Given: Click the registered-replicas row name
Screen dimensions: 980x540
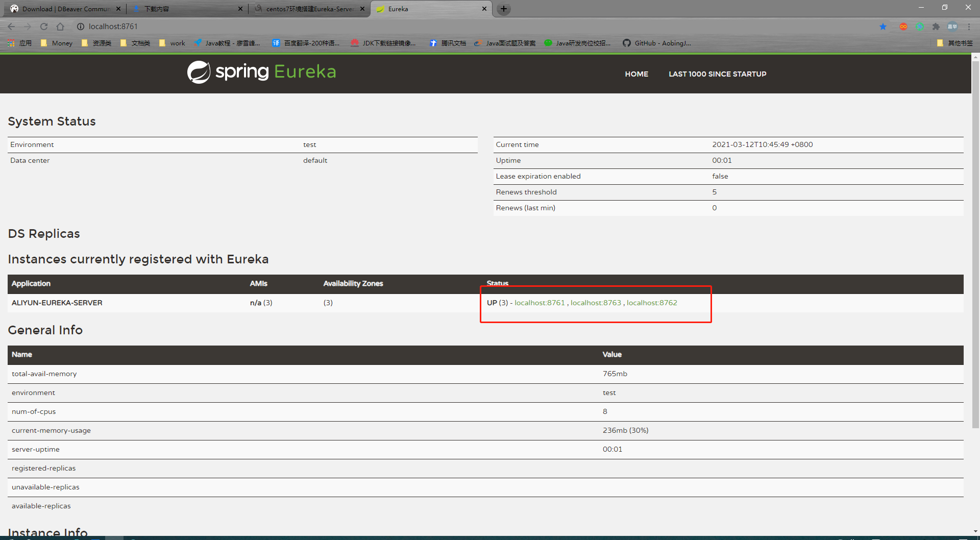Looking at the screenshot, I should click(x=43, y=468).
